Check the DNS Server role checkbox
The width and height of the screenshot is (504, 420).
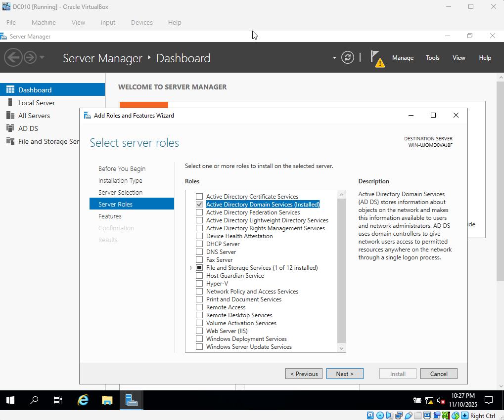point(199,252)
